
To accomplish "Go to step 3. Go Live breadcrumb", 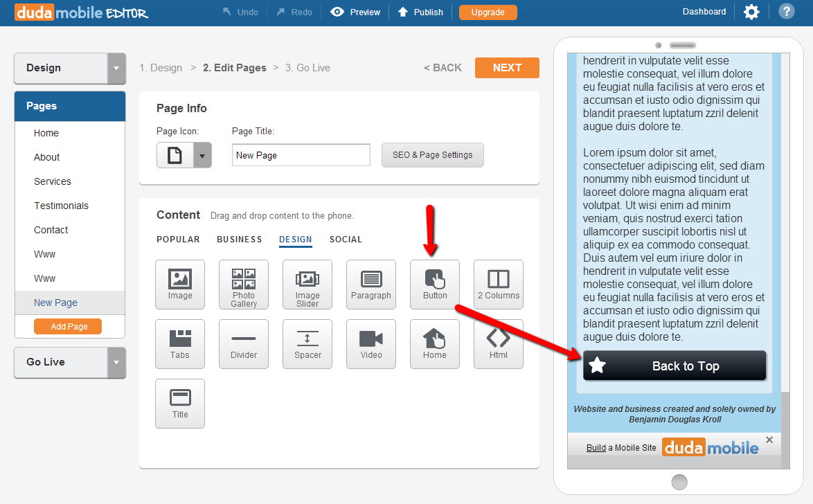I will click(307, 68).
